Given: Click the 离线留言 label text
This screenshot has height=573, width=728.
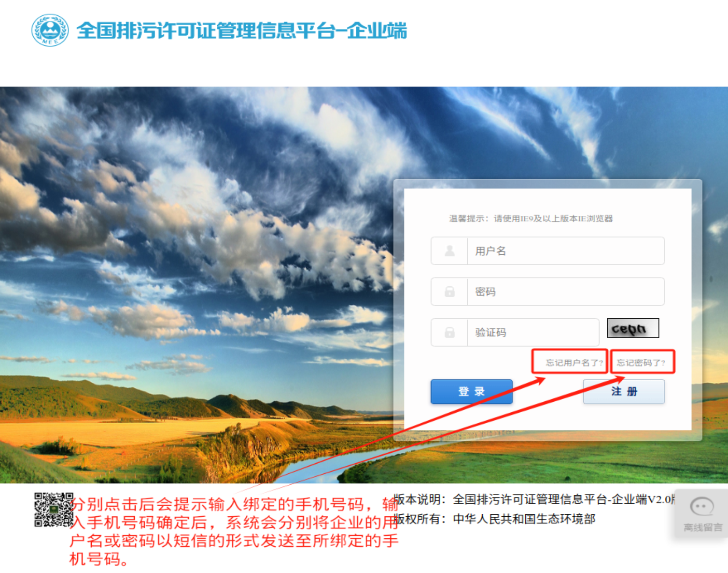Looking at the screenshot, I should click(x=703, y=527).
